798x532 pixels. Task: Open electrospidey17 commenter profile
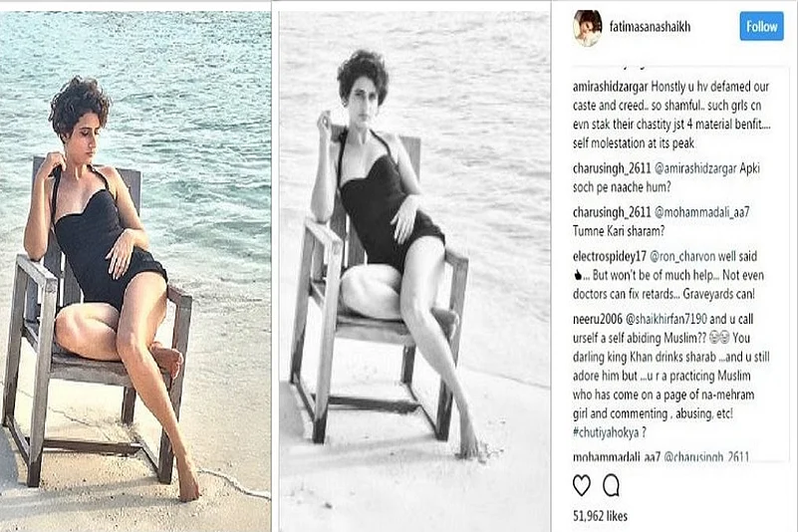click(610, 257)
